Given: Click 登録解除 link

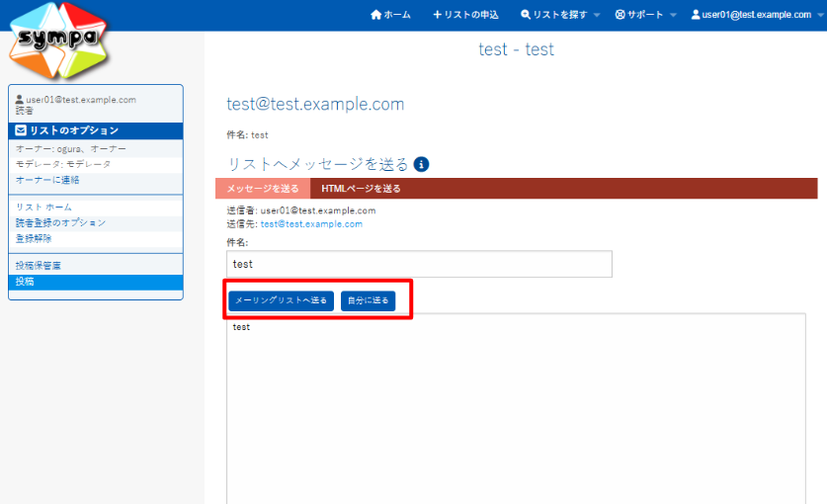Looking at the screenshot, I should pyautogui.click(x=34, y=238).
